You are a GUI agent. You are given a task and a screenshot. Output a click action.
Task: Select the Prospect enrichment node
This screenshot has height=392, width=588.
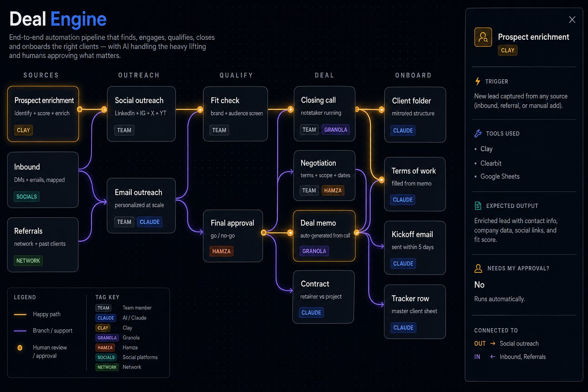(43, 114)
